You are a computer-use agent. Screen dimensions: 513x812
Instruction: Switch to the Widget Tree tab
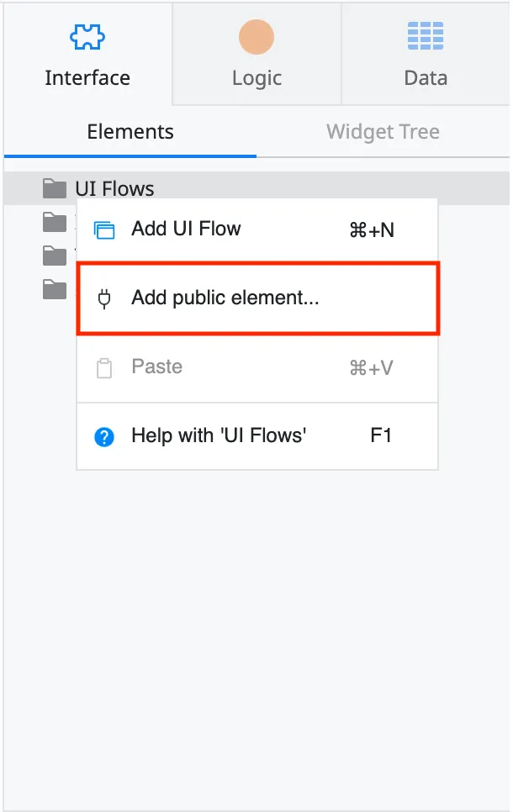coord(383,131)
